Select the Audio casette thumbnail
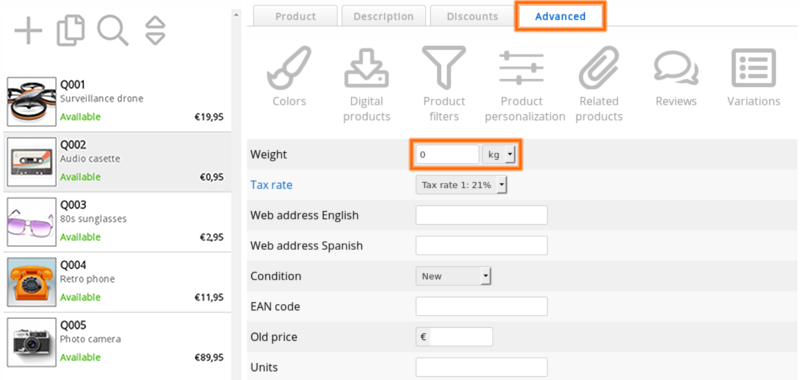The width and height of the screenshot is (800, 380). (x=32, y=162)
